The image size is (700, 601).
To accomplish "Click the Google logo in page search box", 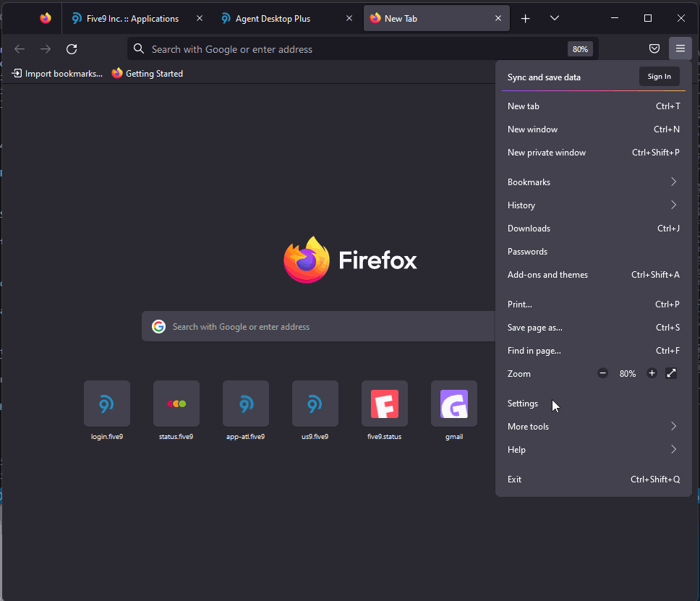I will [158, 326].
